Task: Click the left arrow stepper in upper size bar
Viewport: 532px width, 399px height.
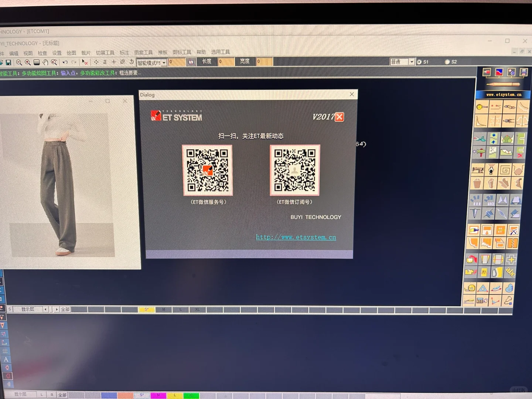Action: (x=45, y=309)
